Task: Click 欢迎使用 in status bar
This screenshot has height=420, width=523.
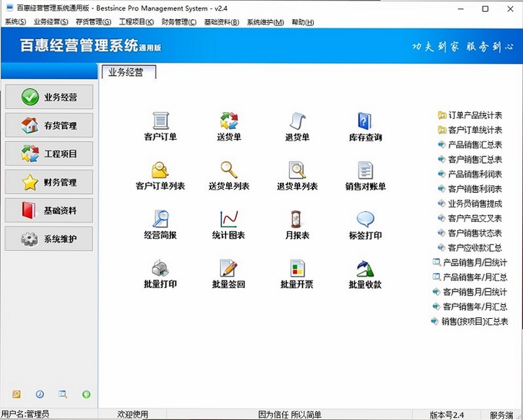Action: click(133, 414)
